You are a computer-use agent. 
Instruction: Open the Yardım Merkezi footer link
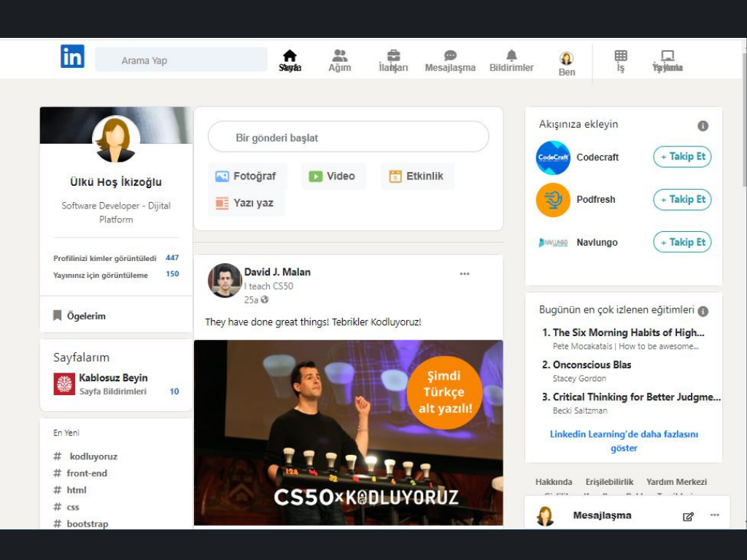point(676,482)
